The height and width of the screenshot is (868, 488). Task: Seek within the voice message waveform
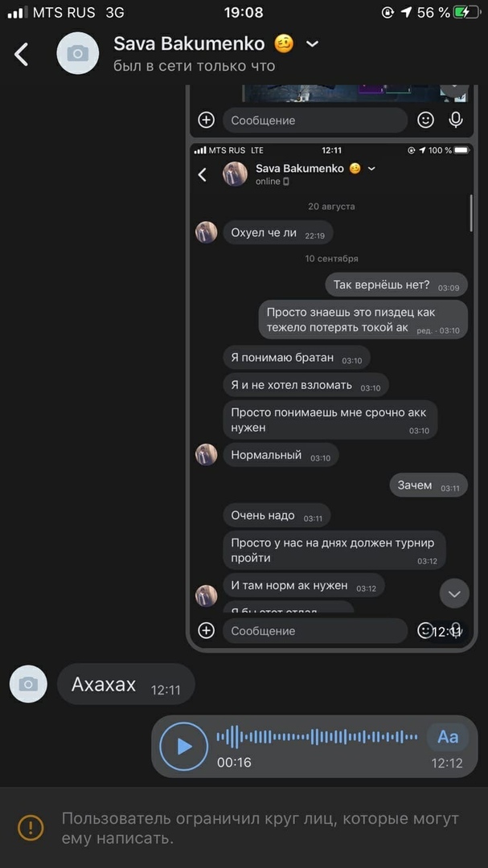tap(317, 737)
